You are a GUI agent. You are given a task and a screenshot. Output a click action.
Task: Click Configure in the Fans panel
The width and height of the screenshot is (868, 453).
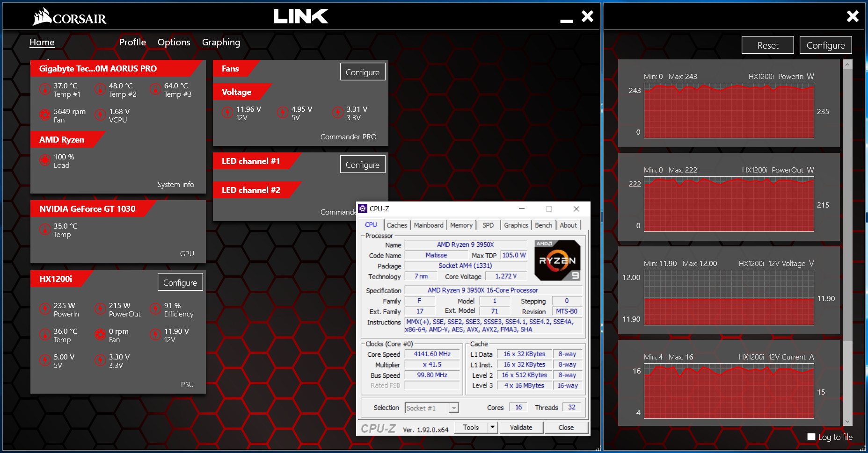click(363, 72)
